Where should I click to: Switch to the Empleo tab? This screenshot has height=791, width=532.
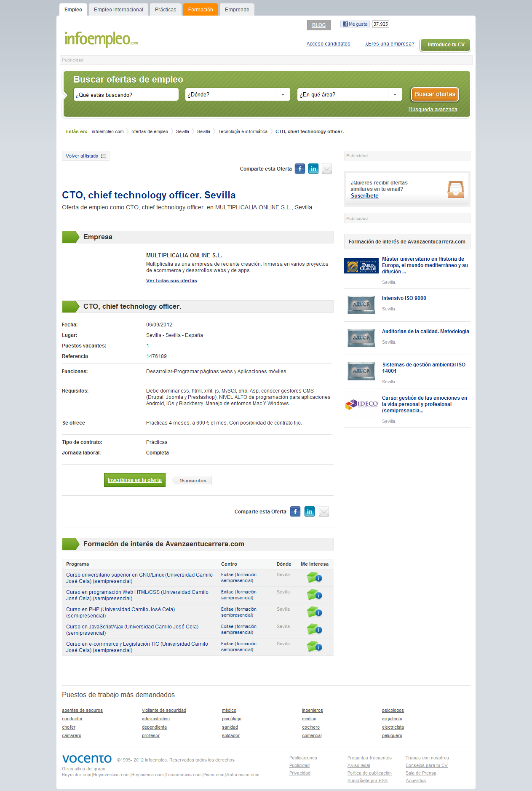73,10
